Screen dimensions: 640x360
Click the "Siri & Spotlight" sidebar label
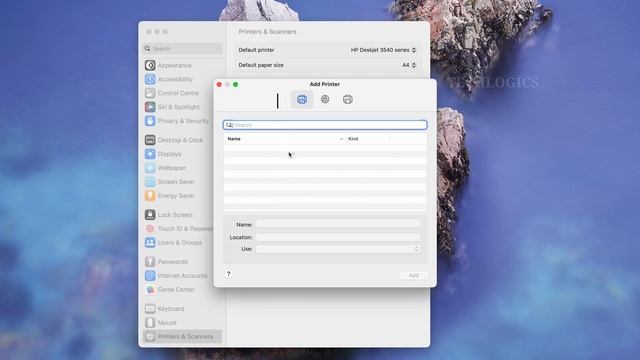(178, 107)
